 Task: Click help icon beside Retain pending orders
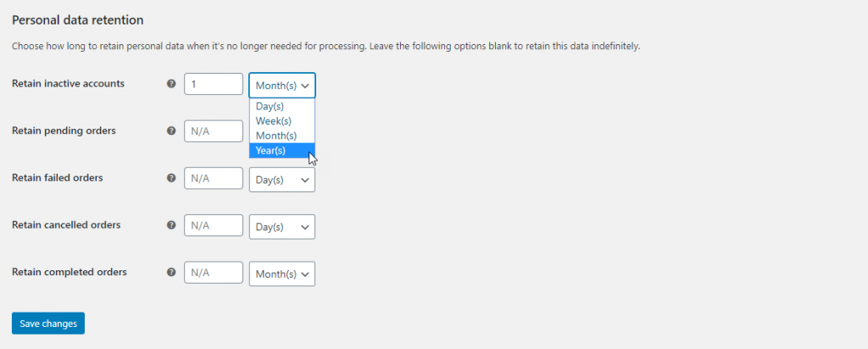coord(171,131)
